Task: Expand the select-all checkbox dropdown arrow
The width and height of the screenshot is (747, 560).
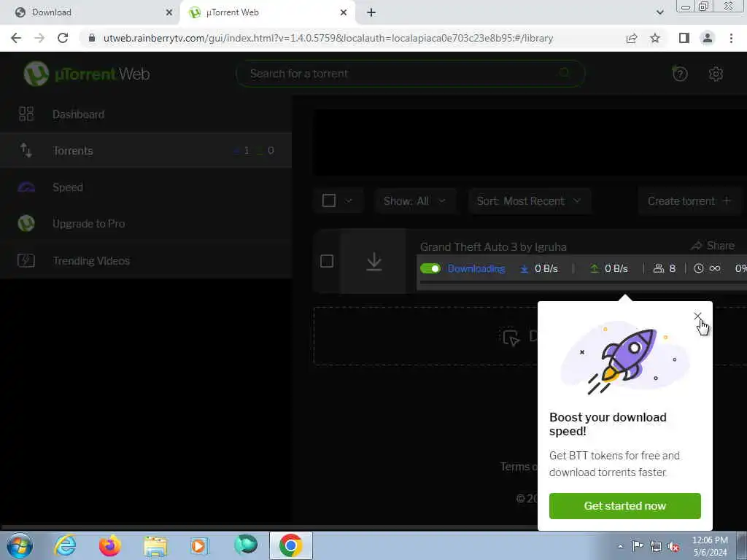Action: pyautogui.click(x=349, y=201)
